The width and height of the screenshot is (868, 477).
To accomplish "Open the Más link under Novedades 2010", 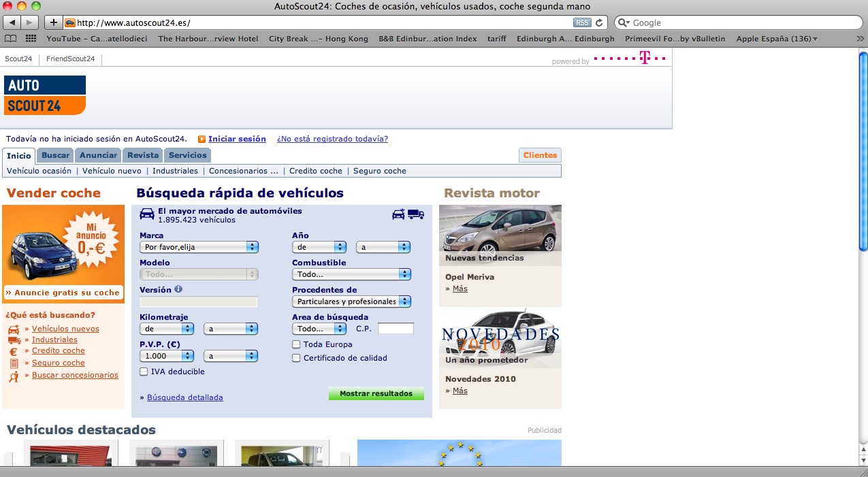I will click(460, 391).
